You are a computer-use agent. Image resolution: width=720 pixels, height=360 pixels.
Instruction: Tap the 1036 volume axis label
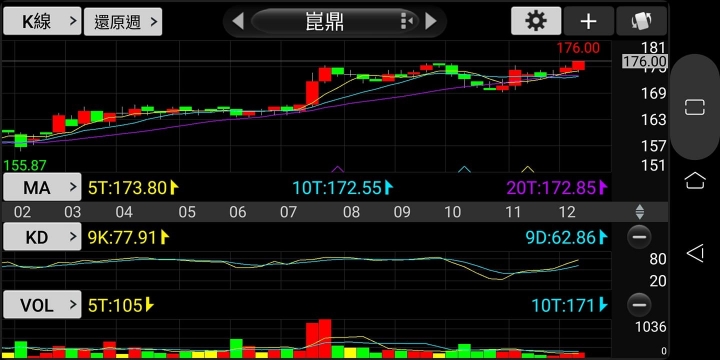coord(650,327)
